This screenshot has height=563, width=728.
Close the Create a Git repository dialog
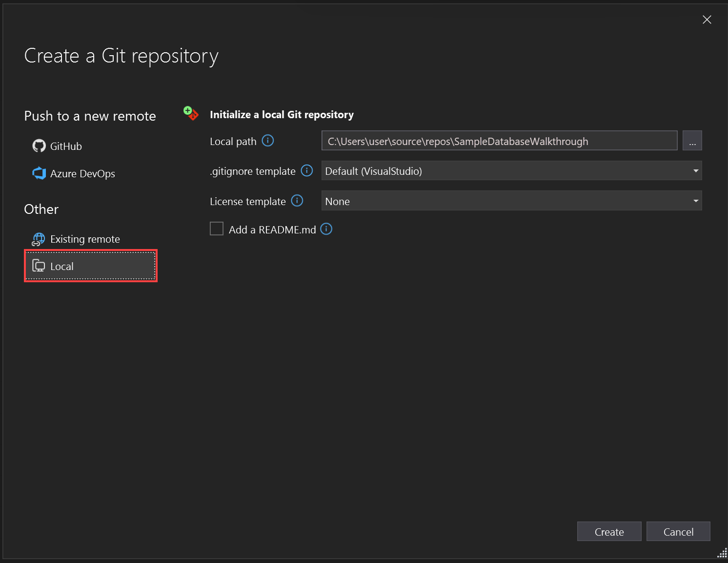[x=707, y=20]
